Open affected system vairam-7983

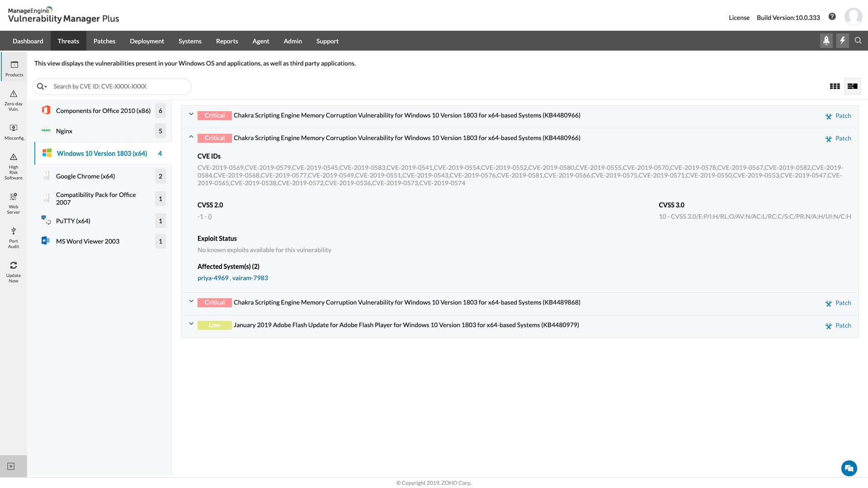click(250, 278)
